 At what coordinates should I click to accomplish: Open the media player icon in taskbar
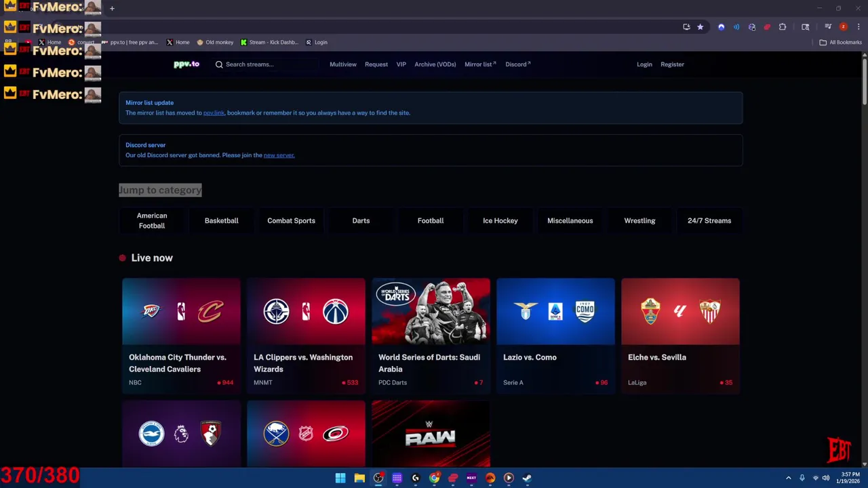(x=509, y=478)
